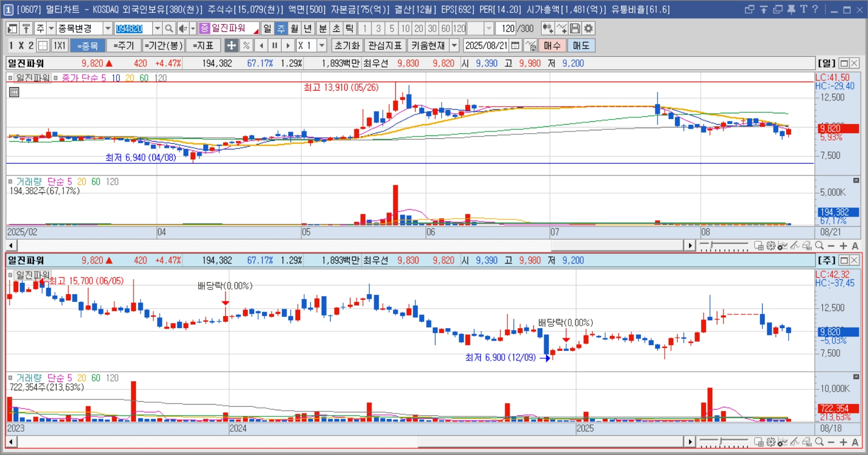This screenshot has height=455, width=868.
Task: Click the upper chart zoom slider
Action: coord(724,246)
